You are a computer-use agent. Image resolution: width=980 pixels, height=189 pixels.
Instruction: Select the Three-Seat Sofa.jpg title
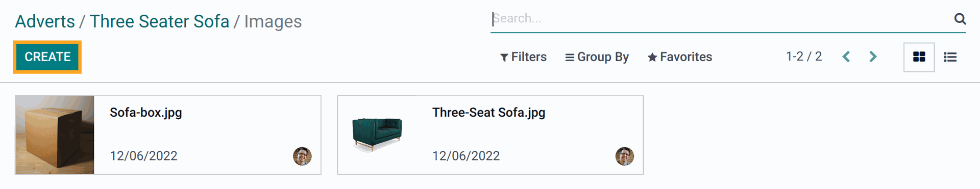click(489, 113)
